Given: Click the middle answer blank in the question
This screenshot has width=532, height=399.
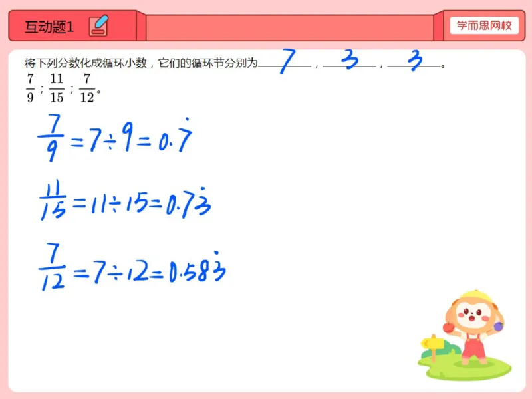Looking at the screenshot, I should pos(350,60).
